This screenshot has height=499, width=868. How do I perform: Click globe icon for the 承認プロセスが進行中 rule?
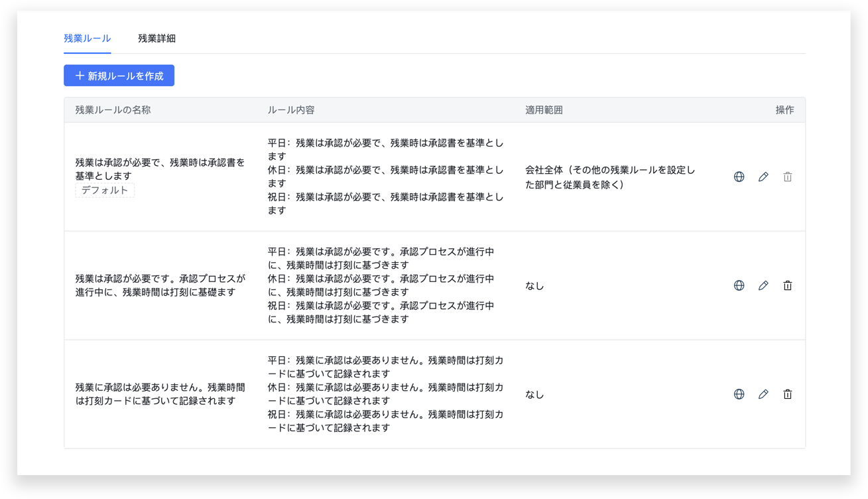tap(739, 285)
